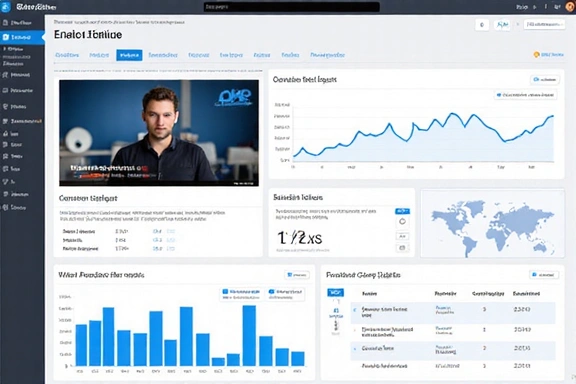Viewport: 576px width, 384px height.
Task: Play the video thumbnail showing the man in a dark shirt
Action: (159, 133)
